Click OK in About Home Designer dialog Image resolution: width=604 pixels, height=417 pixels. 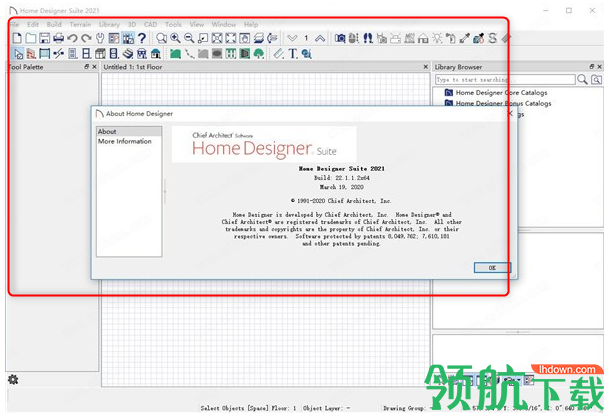click(492, 268)
